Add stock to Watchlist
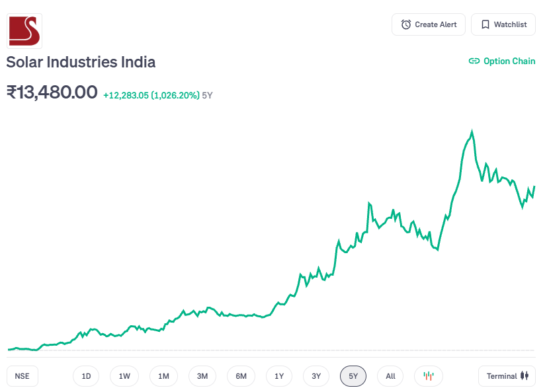The height and width of the screenshot is (392, 549). [x=503, y=24]
